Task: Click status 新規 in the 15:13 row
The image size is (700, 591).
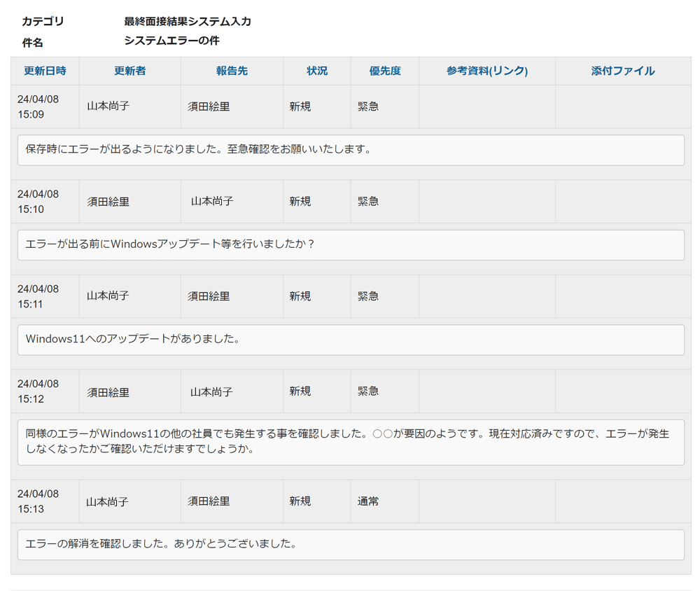Action: point(300,501)
